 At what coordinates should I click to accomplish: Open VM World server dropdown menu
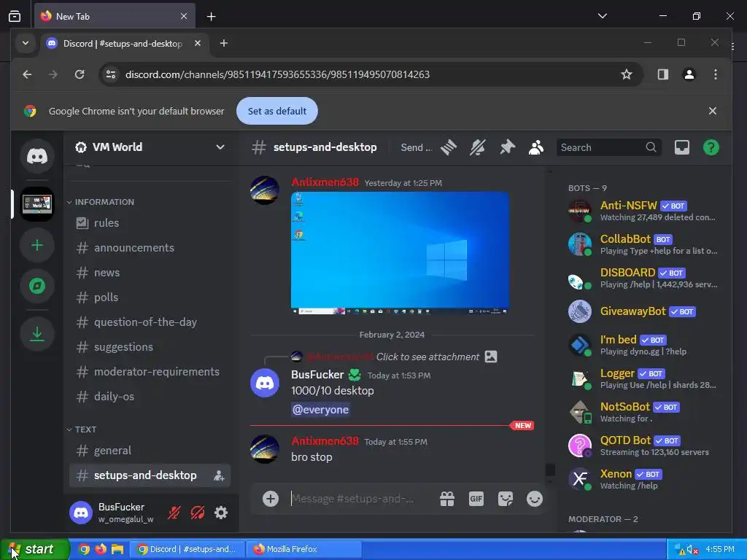[x=220, y=147]
